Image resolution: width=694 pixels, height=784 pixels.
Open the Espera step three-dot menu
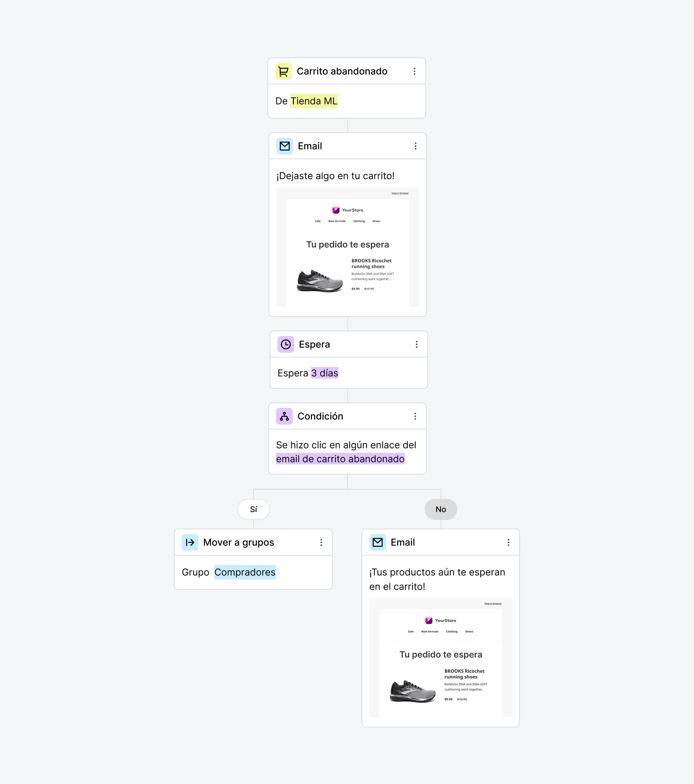417,344
